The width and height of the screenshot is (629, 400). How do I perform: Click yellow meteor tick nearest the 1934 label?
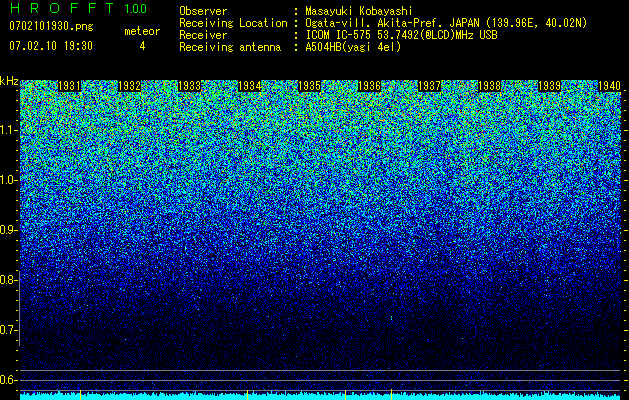click(248, 394)
